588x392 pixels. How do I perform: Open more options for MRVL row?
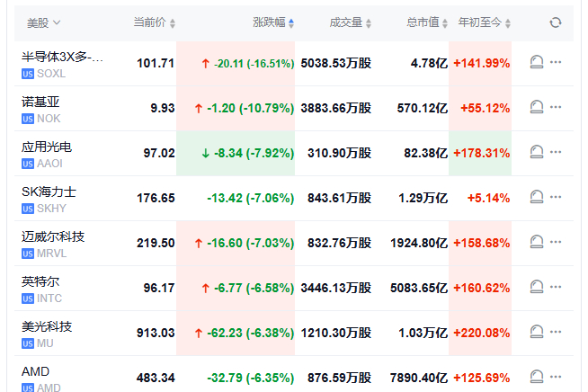[x=556, y=242]
